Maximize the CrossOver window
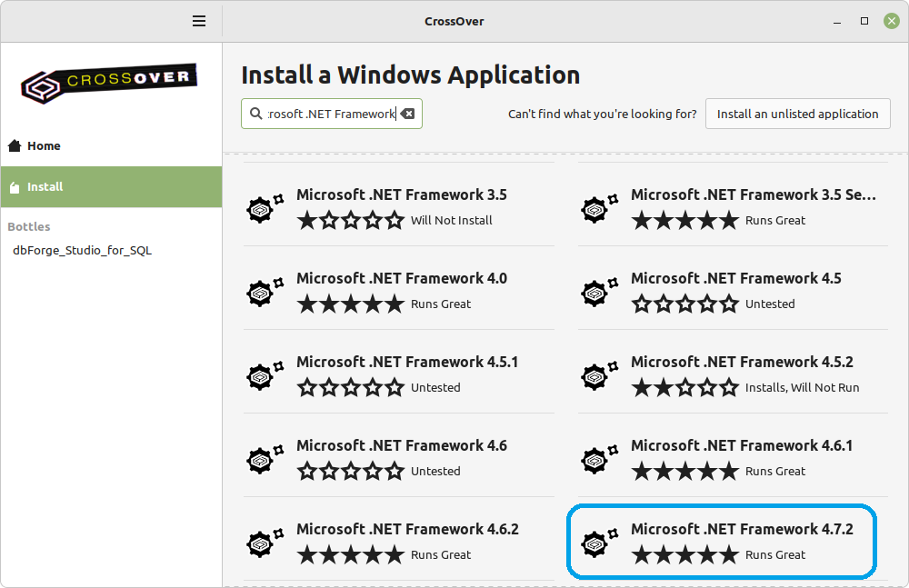The height and width of the screenshot is (588, 909). point(864,21)
